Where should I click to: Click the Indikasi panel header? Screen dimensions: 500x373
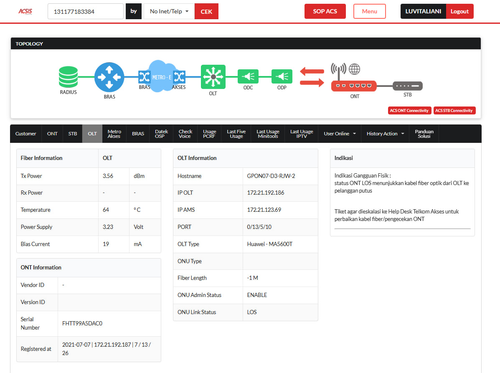point(402,158)
